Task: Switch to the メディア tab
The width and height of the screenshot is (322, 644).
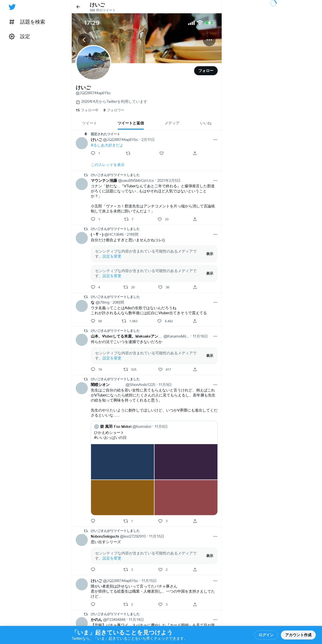Action: pyautogui.click(x=172, y=123)
